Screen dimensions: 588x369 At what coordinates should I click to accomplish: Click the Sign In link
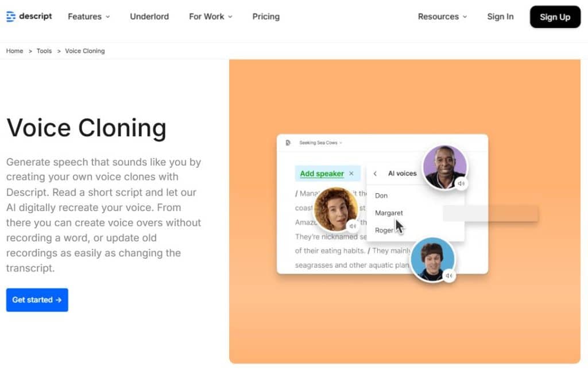(500, 17)
